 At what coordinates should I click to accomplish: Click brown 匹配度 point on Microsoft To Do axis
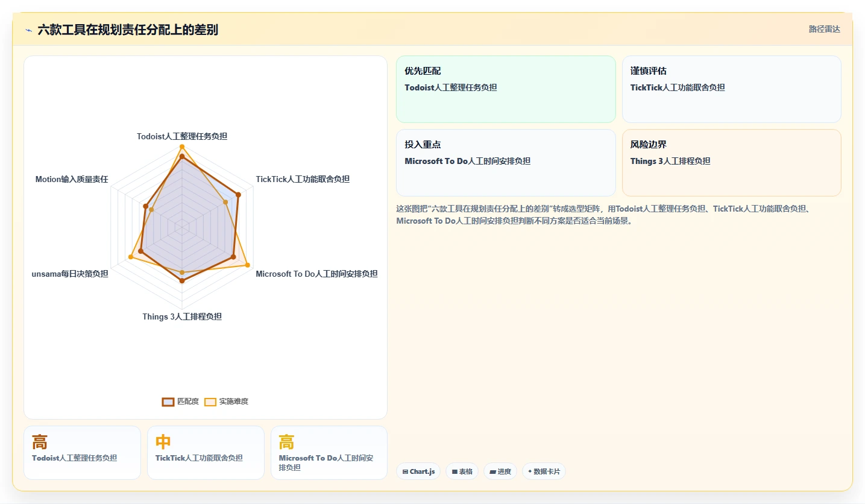233,257
